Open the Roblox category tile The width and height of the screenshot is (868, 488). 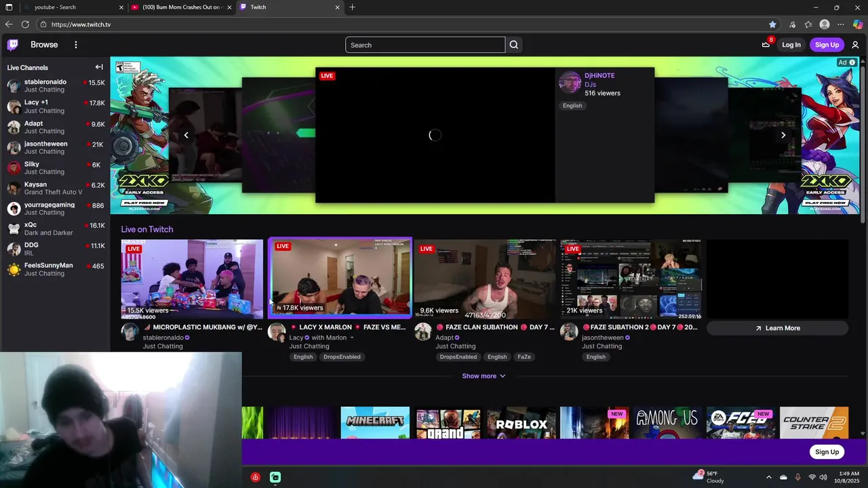click(521, 422)
